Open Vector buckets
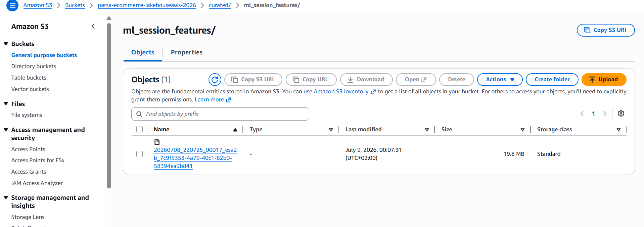Screen dimensions: 644x227 [x=30, y=89]
